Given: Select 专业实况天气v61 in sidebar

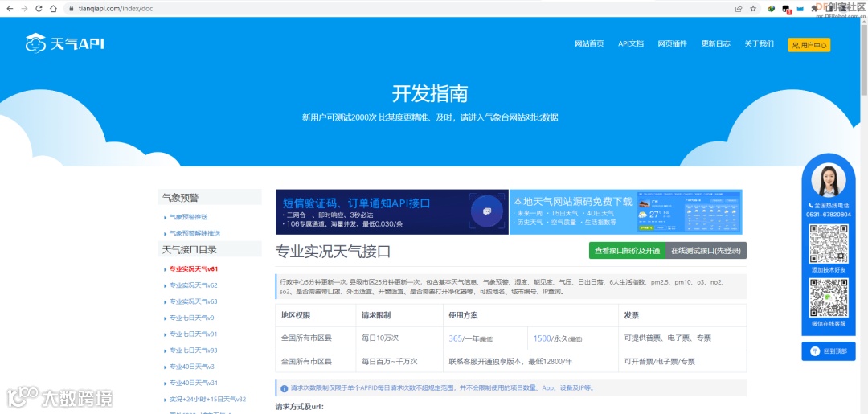Looking at the screenshot, I should tap(193, 269).
